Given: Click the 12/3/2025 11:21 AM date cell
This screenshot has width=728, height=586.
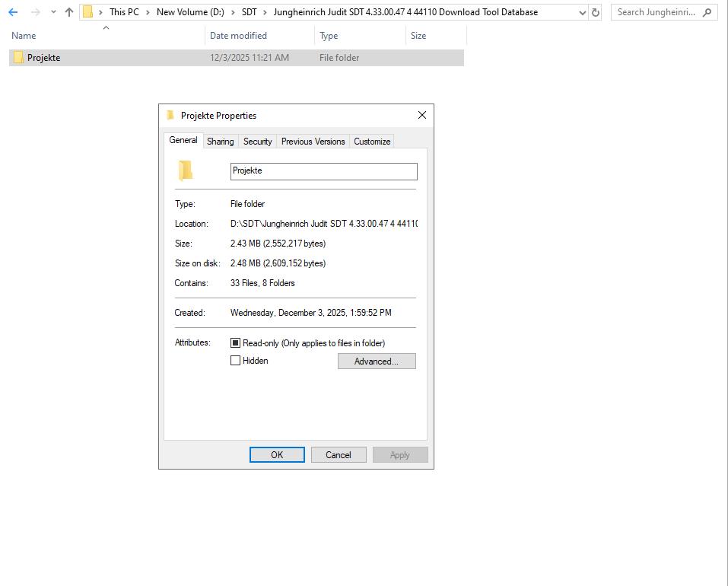Looking at the screenshot, I should pyautogui.click(x=250, y=58).
